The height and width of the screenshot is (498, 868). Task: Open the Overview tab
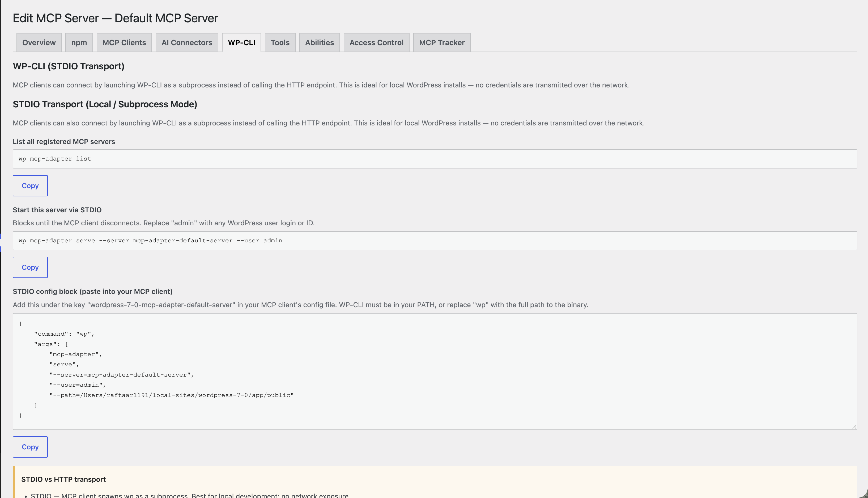[39, 43]
